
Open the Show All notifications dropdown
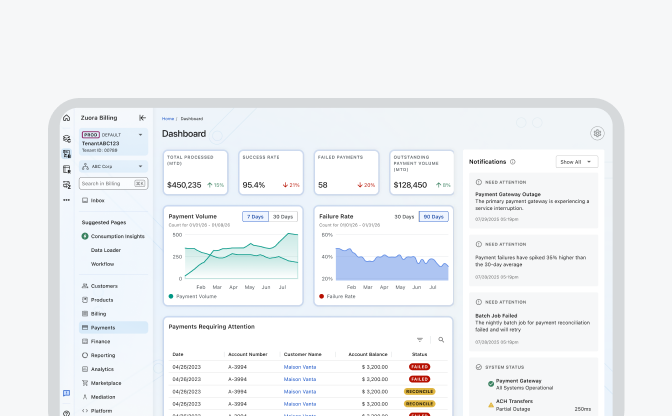pos(577,161)
